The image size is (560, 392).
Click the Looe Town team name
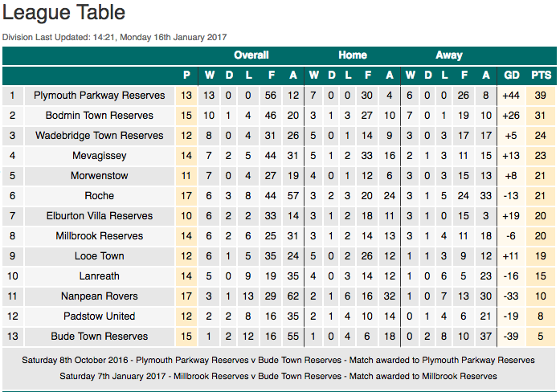click(x=100, y=256)
